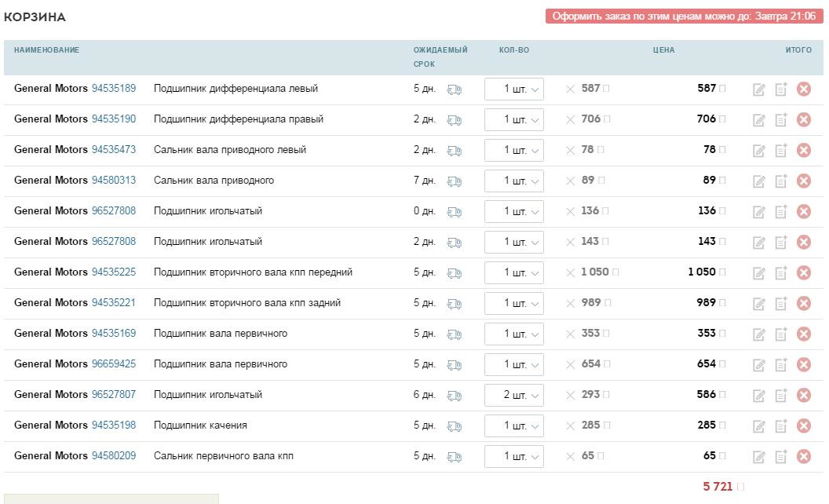Image resolution: width=829 pixels, height=504 pixels.
Task: Open add-to-list icon for Подшипник качения
Action: click(779, 425)
